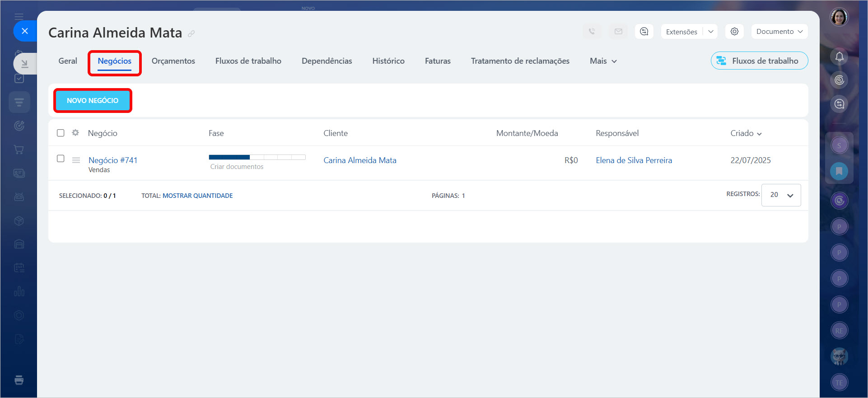Click the email envelope icon in header

pyautogui.click(x=618, y=32)
